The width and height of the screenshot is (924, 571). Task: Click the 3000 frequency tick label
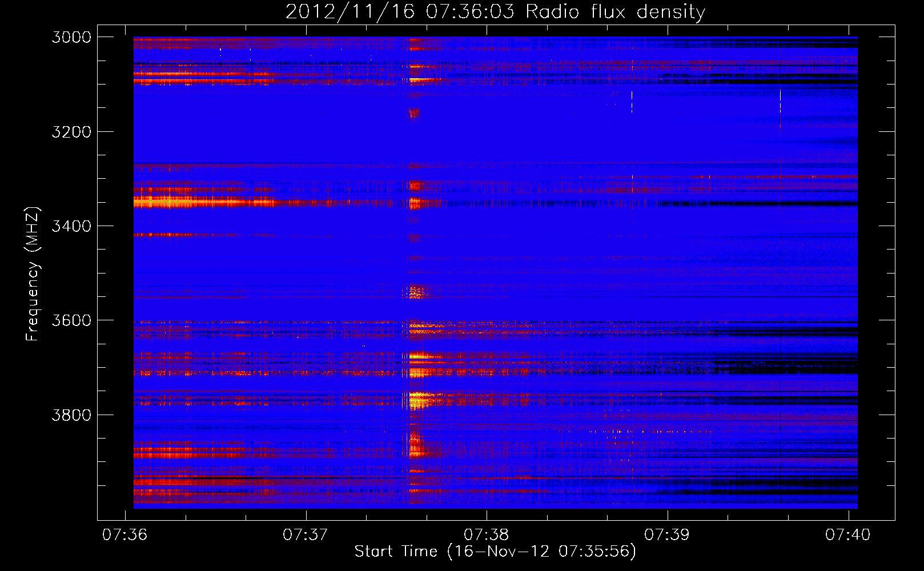71,37
